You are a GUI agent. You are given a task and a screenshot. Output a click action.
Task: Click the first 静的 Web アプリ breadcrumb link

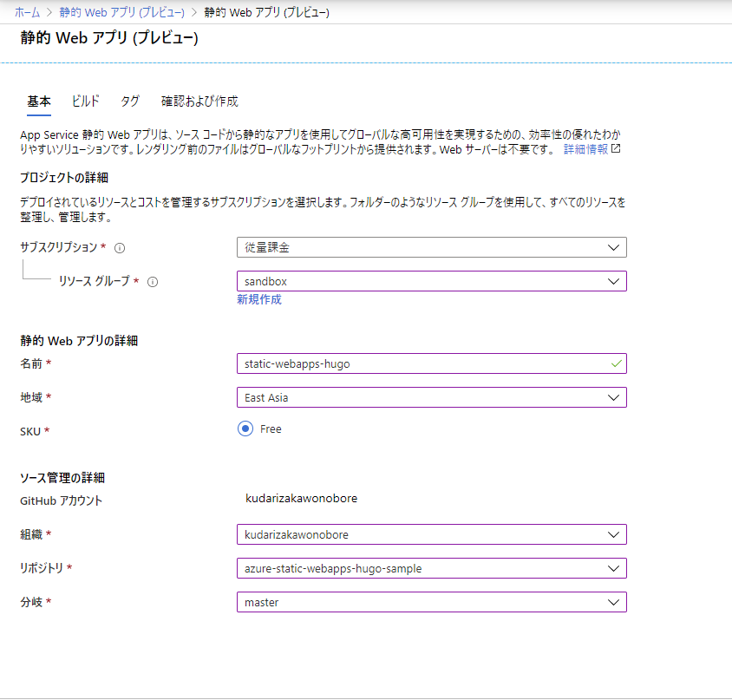tap(121, 13)
